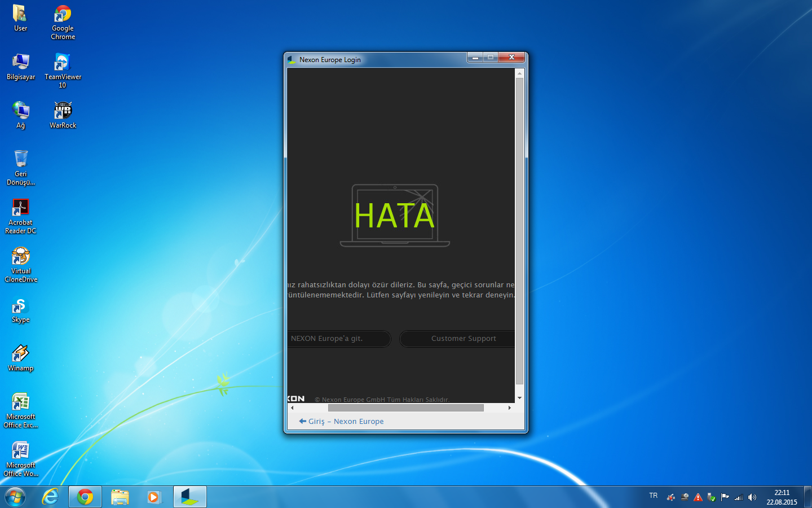
Task: Open Windows Explorer from the taskbar
Action: [x=120, y=497]
